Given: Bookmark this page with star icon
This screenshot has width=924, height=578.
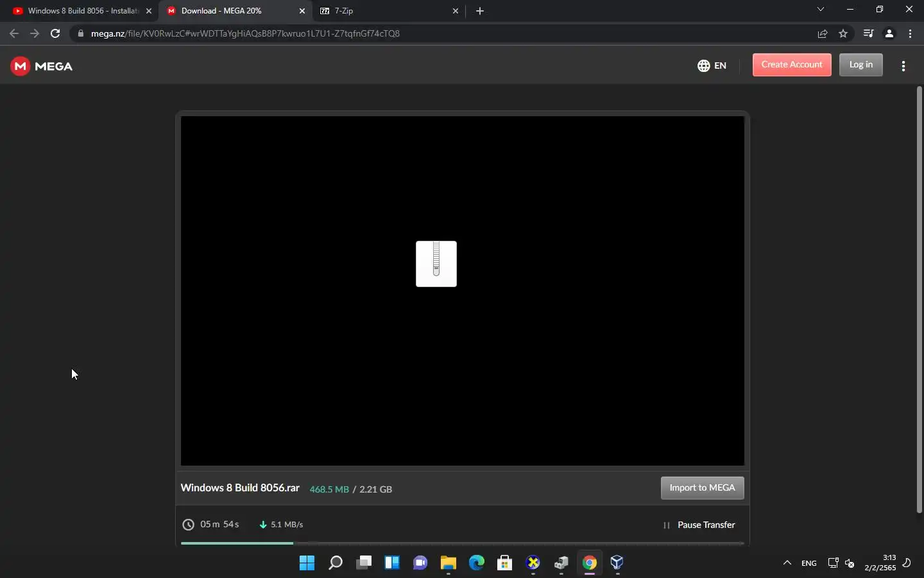Looking at the screenshot, I should coord(843,33).
